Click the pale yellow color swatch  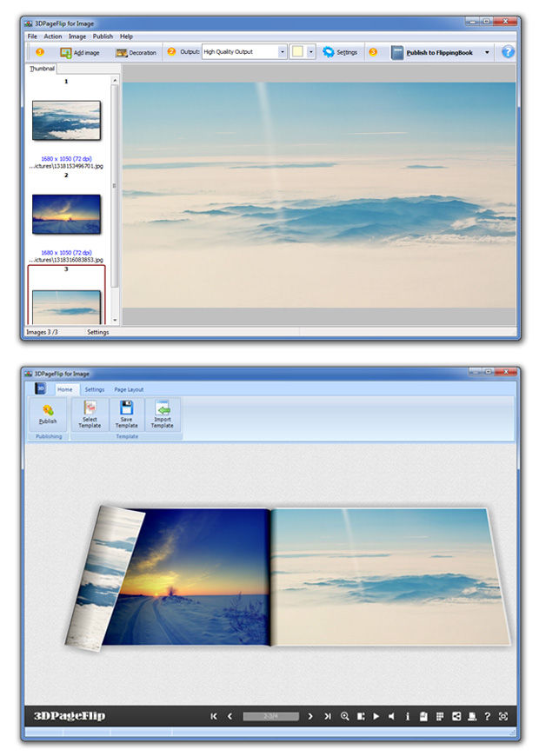pyautogui.click(x=297, y=51)
